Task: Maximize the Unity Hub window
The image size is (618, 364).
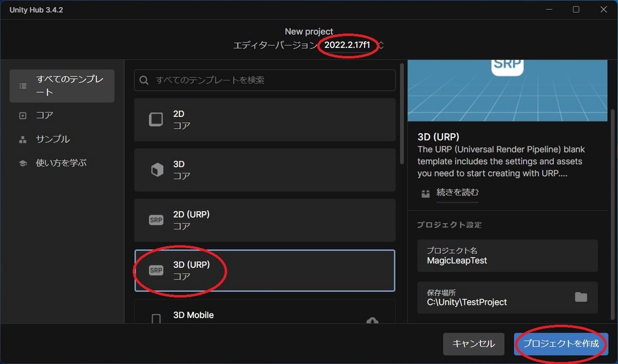Action: tap(576, 9)
